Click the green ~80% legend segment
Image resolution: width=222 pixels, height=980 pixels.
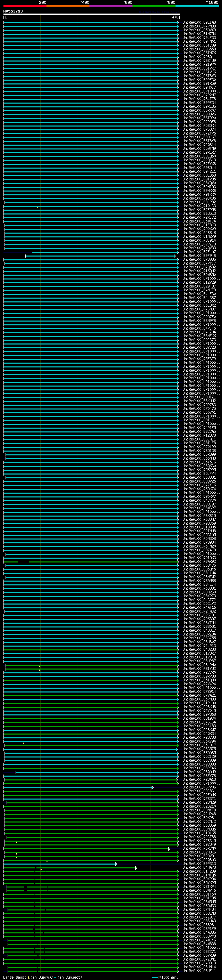click(x=154, y=7)
